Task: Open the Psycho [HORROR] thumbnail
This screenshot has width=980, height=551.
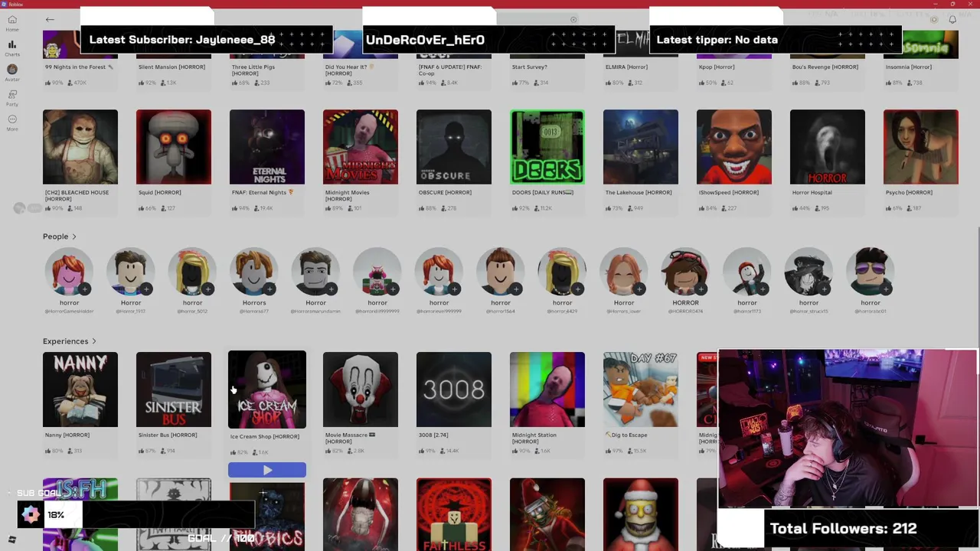Action: [921, 147]
